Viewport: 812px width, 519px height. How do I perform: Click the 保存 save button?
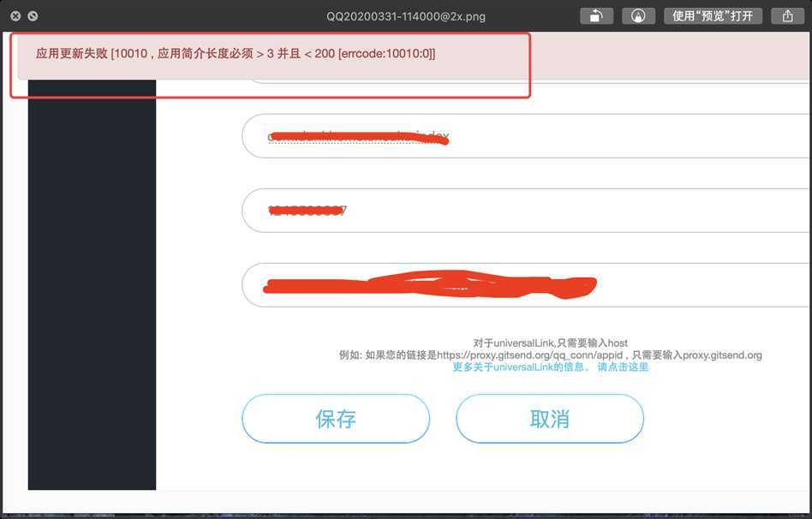tap(336, 419)
